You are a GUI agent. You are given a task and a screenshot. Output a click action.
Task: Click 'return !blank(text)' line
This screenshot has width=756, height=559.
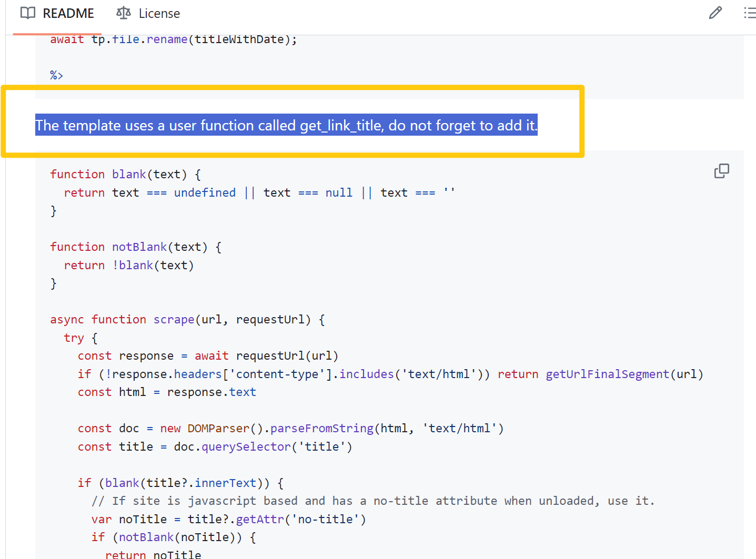tap(129, 265)
